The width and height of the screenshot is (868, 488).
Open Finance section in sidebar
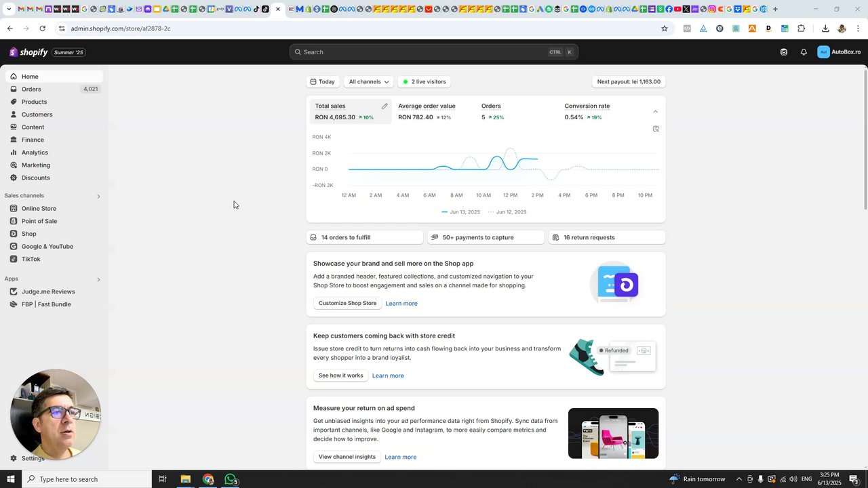(53, 140)
